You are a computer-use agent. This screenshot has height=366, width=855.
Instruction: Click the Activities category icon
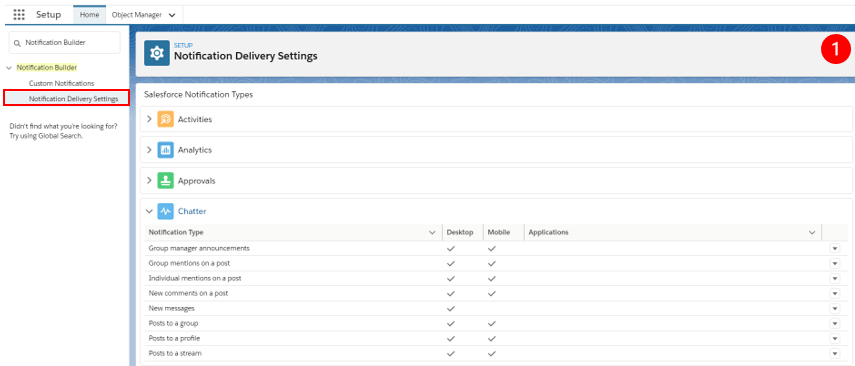pos(165,119)
